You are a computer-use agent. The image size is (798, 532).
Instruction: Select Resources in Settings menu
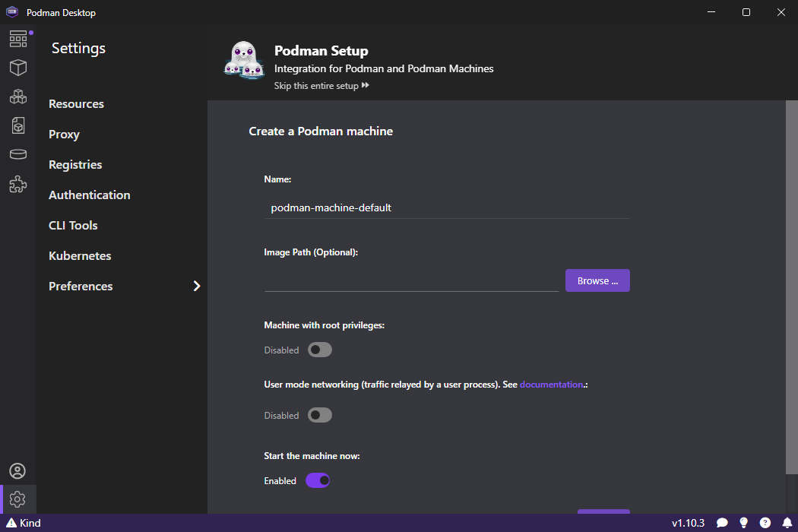click(x=76, y=104)
